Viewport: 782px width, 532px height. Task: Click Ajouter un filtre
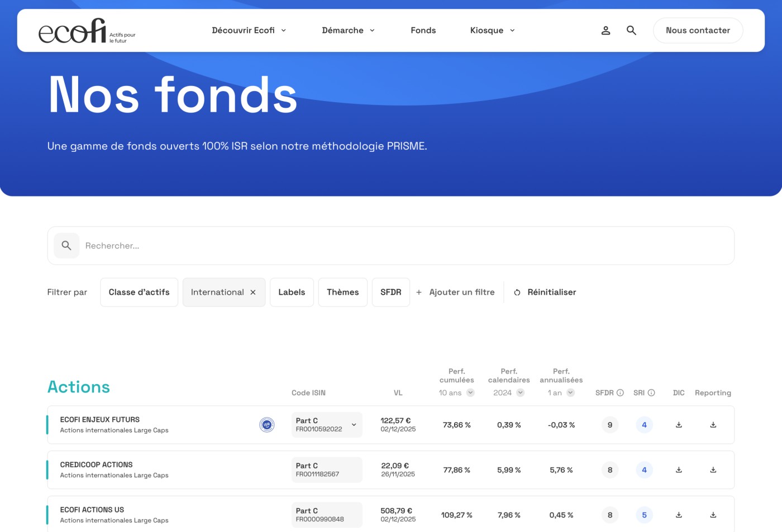[x=455, y=292]
